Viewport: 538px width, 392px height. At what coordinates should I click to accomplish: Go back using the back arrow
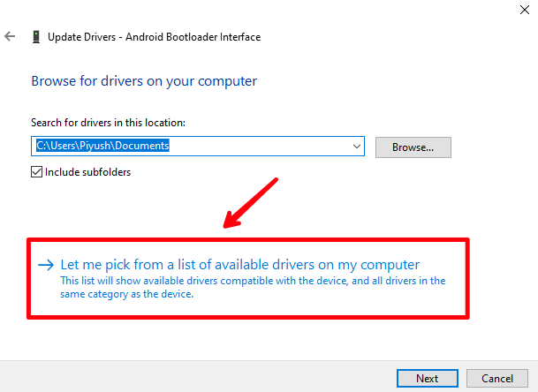10,36
